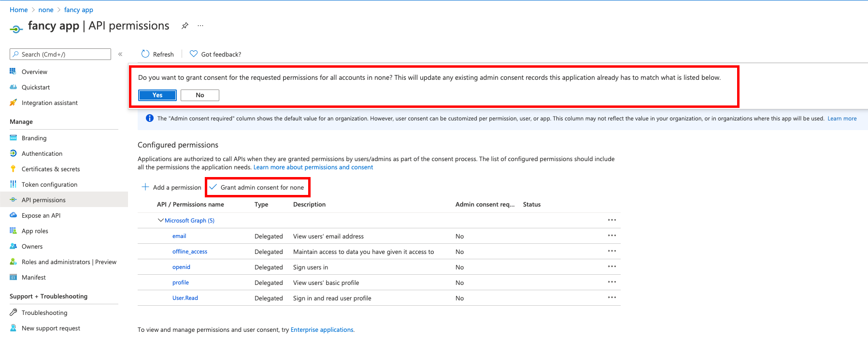This screenshot has height=342, width=868.
Task: Open more options for profile row
Action: 612,282
